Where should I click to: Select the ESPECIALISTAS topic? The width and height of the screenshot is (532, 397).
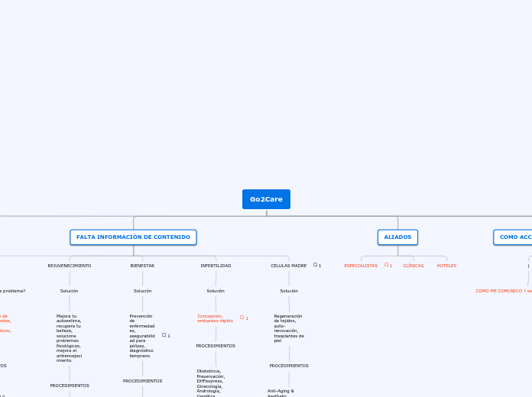361,266
